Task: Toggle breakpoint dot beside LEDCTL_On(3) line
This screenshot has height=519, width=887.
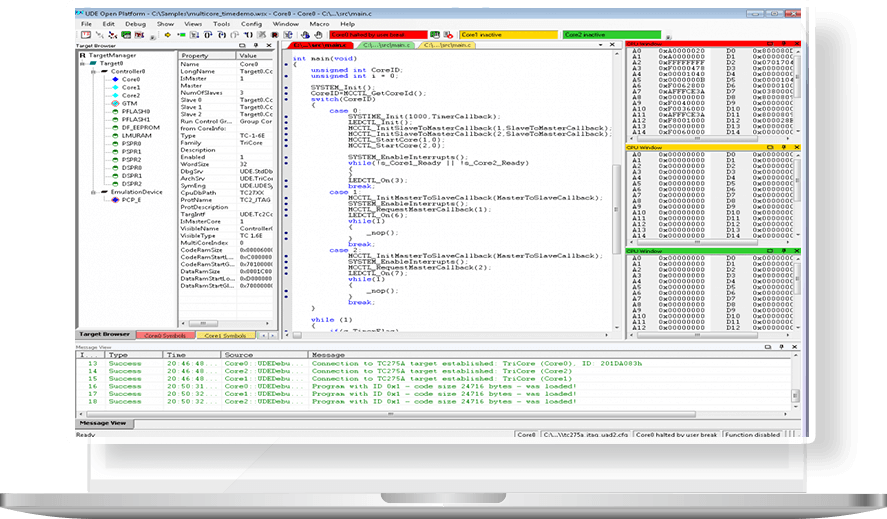Action: click(x=287, y=180)
